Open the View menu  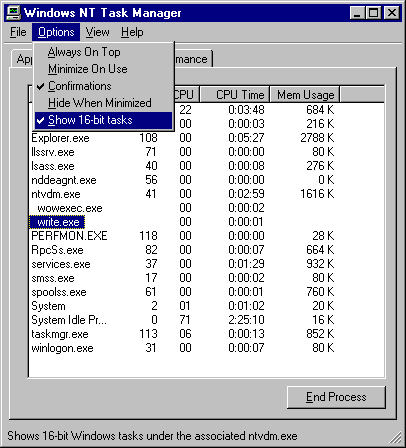tap(97, 32)
